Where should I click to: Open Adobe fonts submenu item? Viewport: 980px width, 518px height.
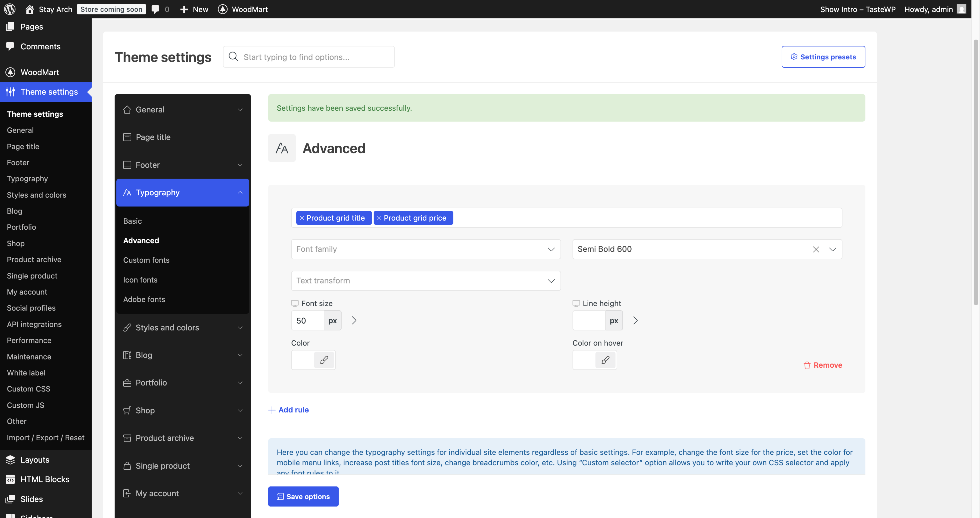coord(144,299)
